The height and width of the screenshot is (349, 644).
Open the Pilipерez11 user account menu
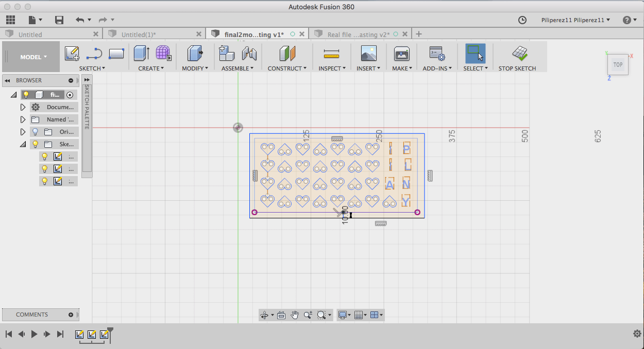pyautogui.click(x=575, y=20)
